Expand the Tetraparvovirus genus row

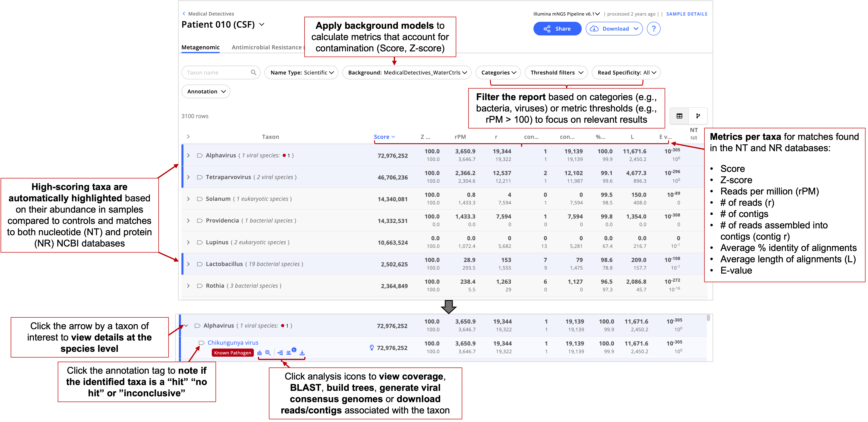(x=188, y=177)
